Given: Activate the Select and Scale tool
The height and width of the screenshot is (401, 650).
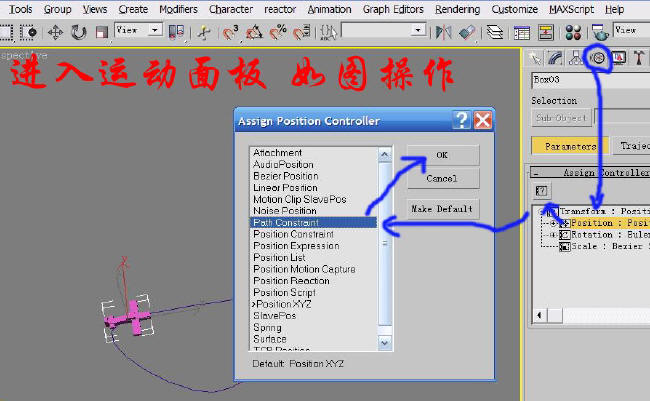Looking at the screenshot, I should coord(101,32).
